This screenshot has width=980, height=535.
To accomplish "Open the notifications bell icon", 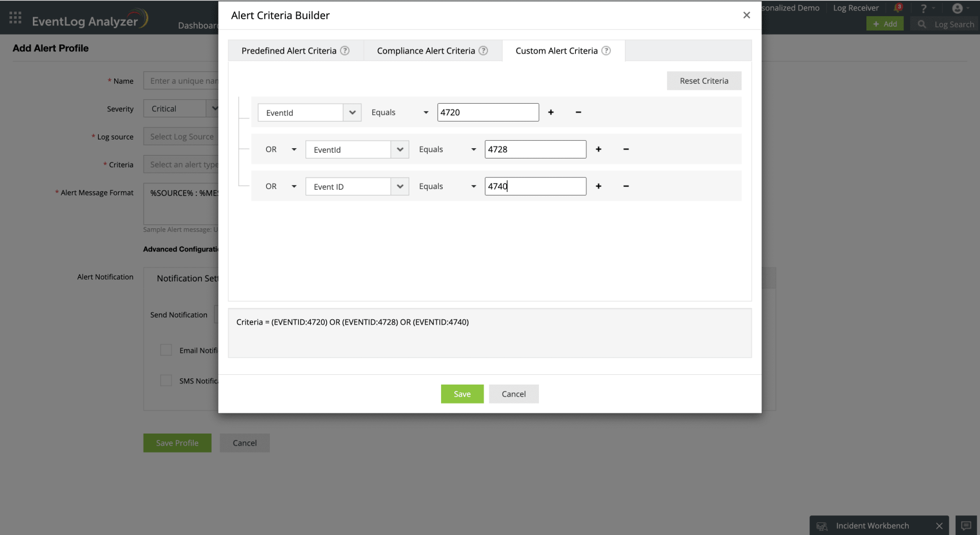I will 898,8.
